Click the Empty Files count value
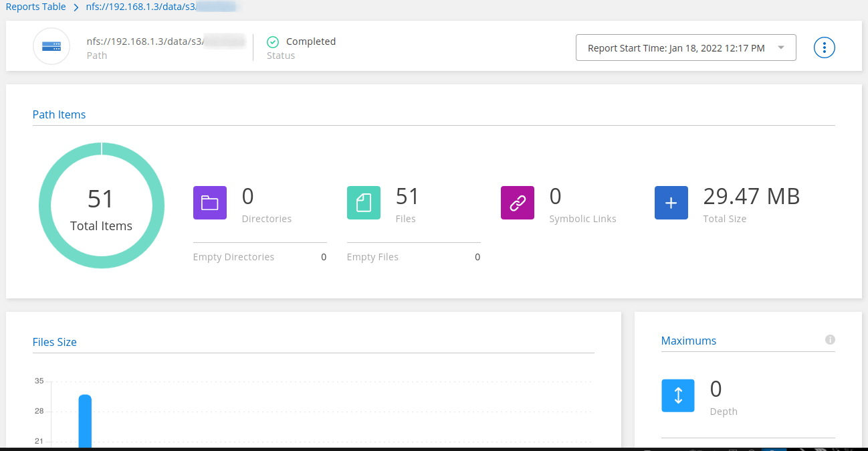Viewport: 868px width, 451px height. [477, 257]
